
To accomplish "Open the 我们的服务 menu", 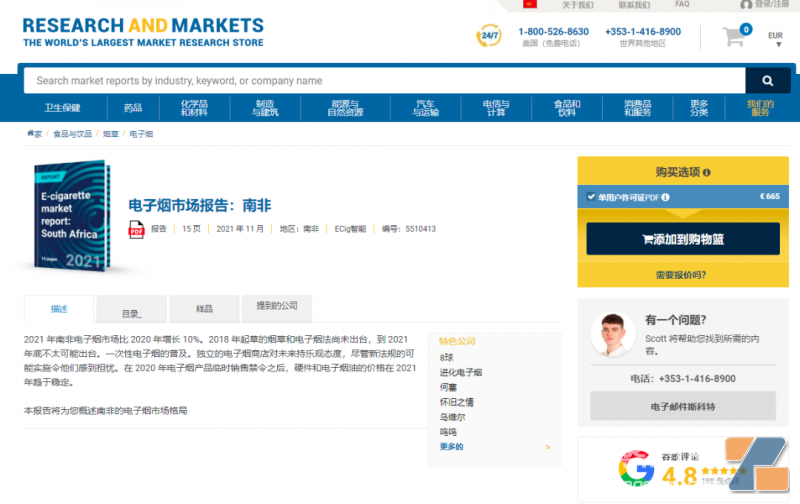I will 760,108.
